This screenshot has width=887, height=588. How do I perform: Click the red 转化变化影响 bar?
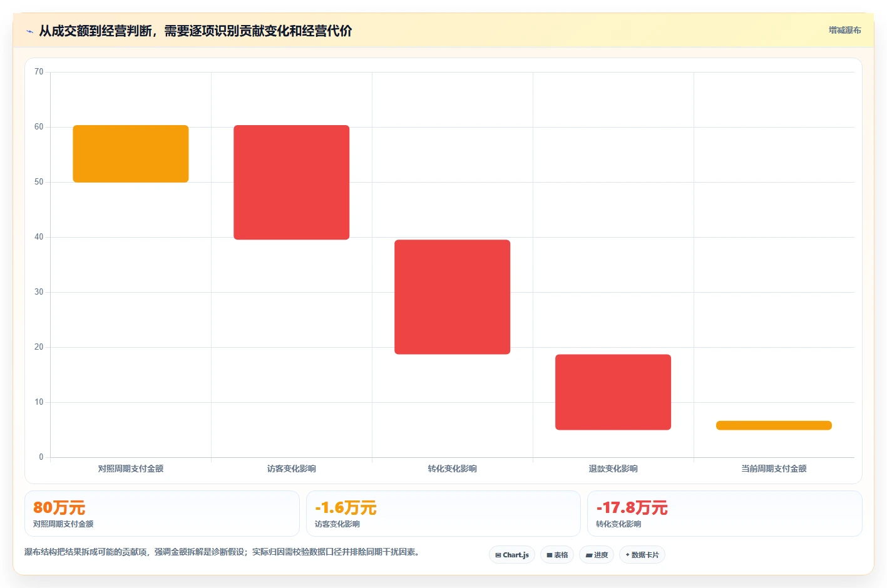[x=453, y=297]
